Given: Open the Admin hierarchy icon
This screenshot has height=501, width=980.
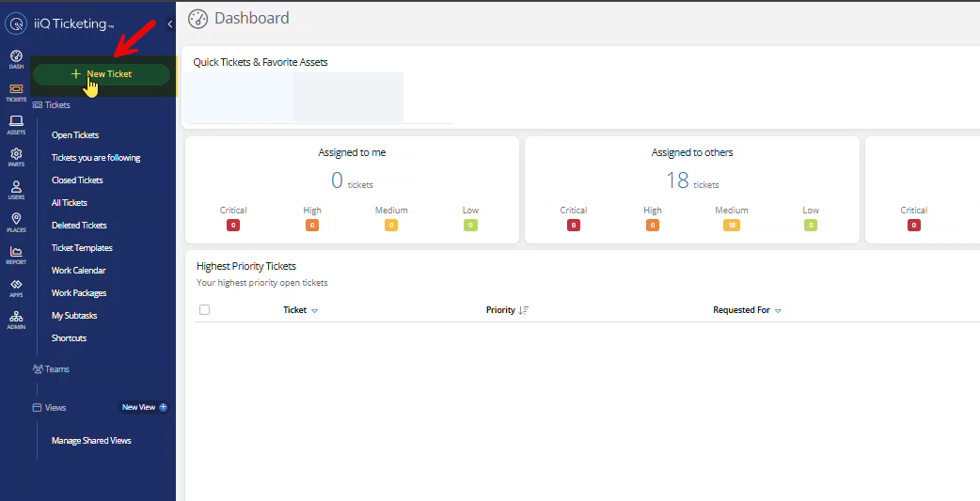Looking at the screenshot, I should pyautogui.click(x=16, y=320).
